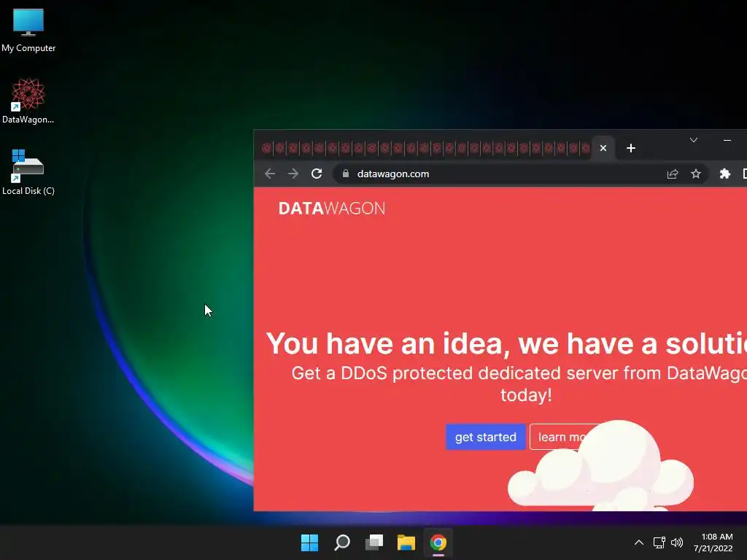Open the Chrome extensions puzzle icon
The image size is (747, 560).
coord(724,174)
